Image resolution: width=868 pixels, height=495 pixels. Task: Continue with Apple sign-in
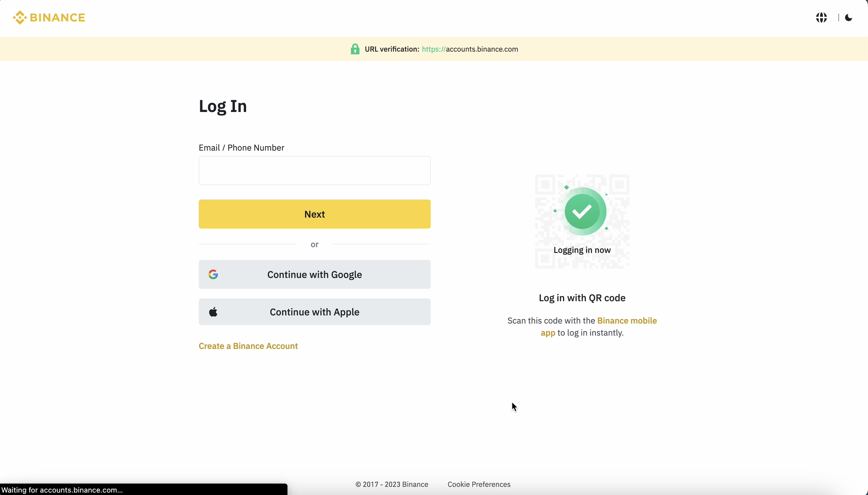coord(315,312)
